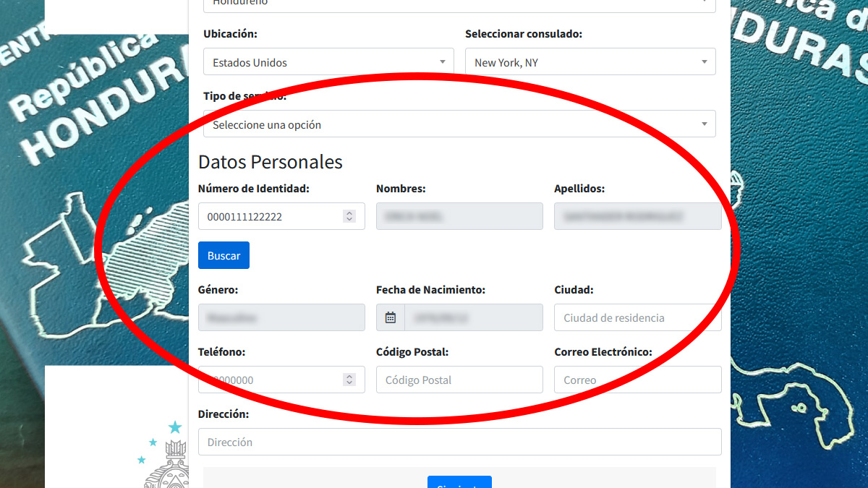Select the Correo Electrónico field

point(637,380)
